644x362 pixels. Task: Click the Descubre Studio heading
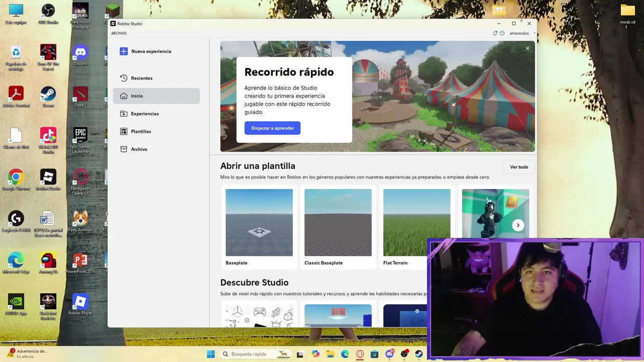[254, 283]
